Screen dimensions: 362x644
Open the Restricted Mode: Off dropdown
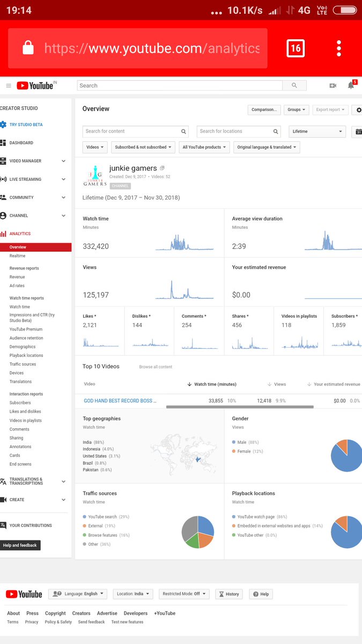[x=183, y=594]
